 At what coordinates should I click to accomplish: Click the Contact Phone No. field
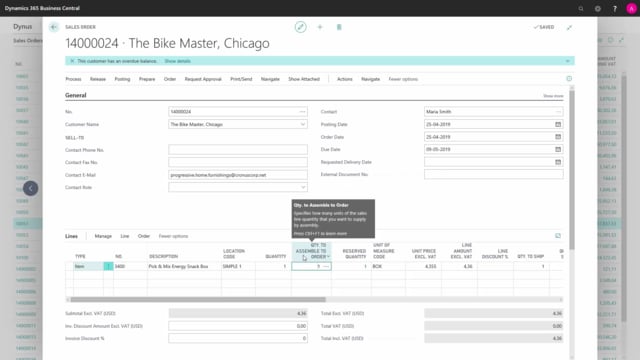[238, 150]
